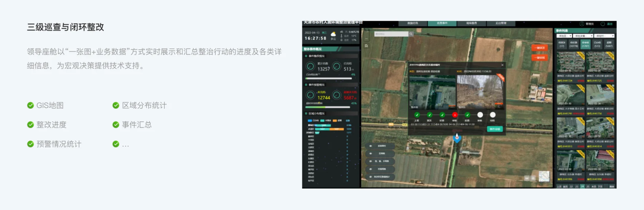This screenshot has width=644, height=210.
Task: Switch to the 巡查事件 top tab
Action: [442, 23]
